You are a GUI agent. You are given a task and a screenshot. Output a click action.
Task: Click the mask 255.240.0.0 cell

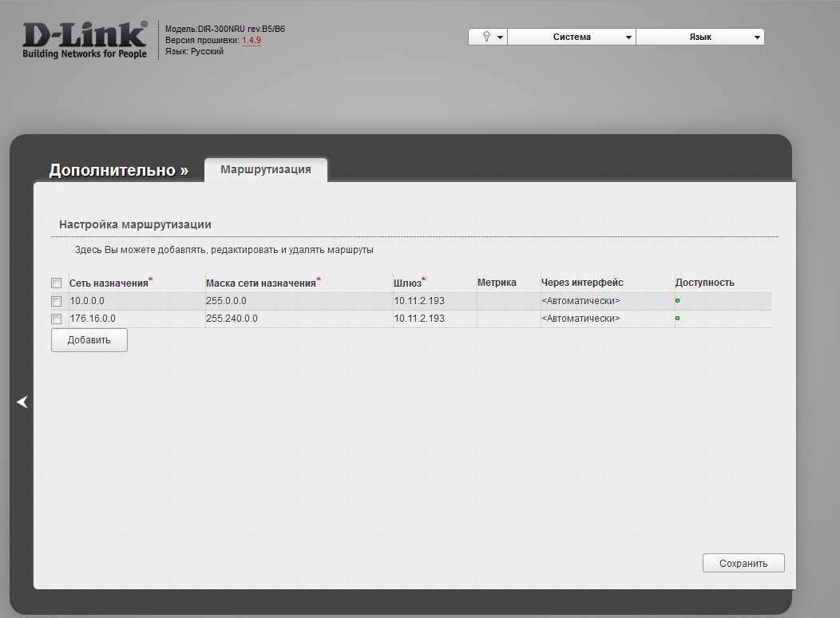[x=232, y=319]
